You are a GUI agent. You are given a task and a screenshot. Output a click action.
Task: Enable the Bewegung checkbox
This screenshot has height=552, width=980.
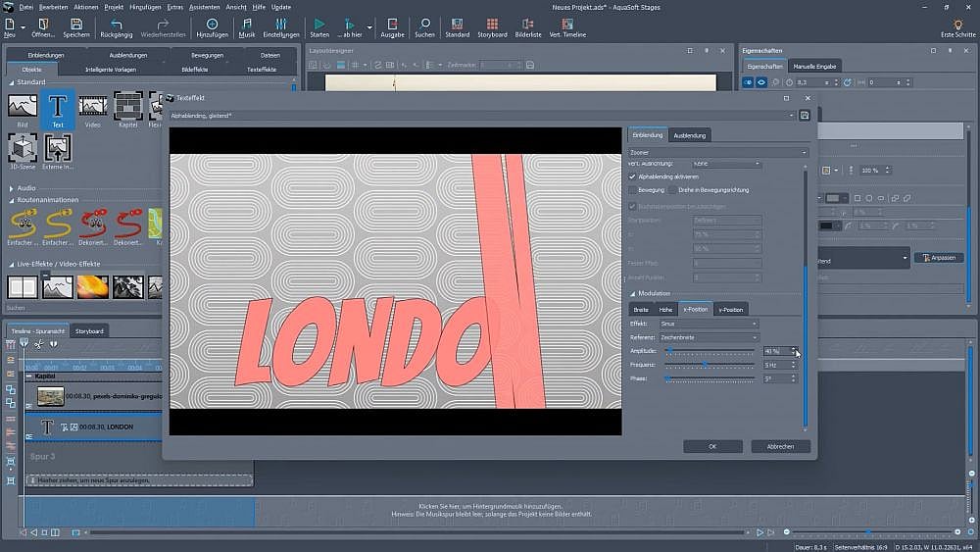coord(633,189)
